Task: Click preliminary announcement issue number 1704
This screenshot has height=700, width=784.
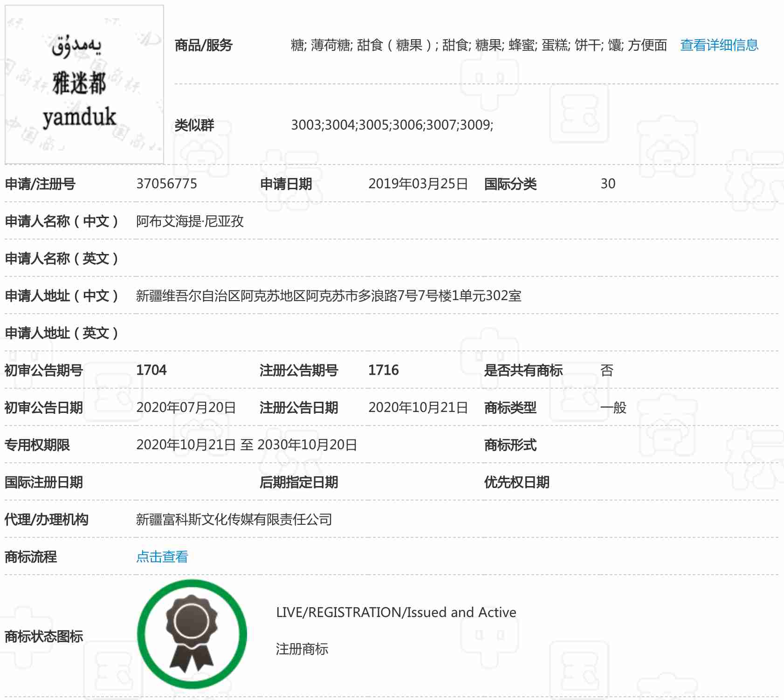Action: coord(151,370)
